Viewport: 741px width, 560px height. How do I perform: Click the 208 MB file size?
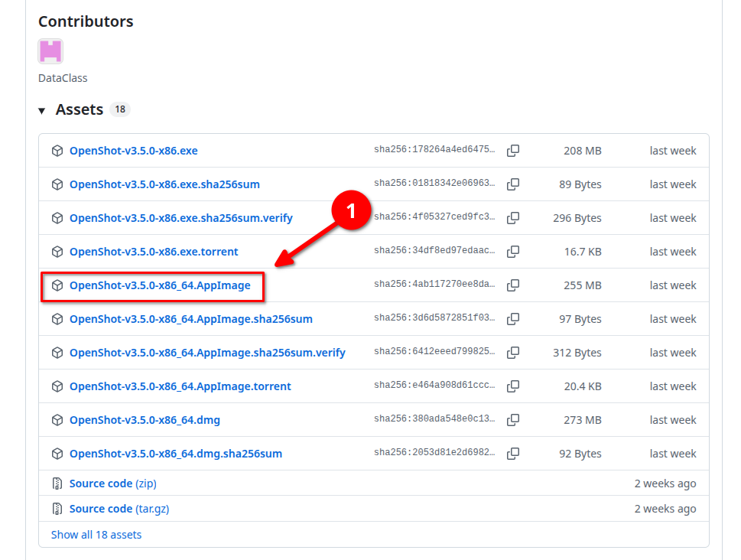click(582, 151)
